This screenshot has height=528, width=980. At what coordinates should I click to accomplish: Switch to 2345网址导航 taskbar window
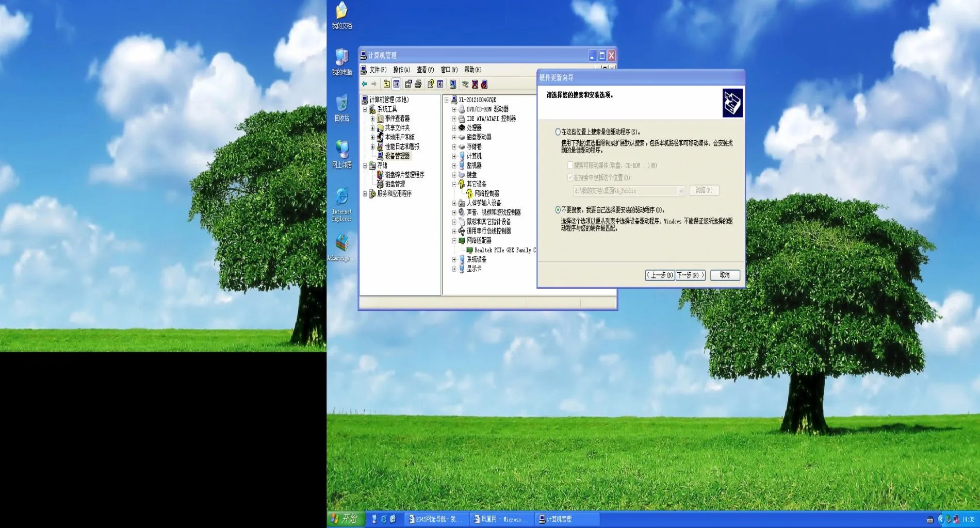436,519
